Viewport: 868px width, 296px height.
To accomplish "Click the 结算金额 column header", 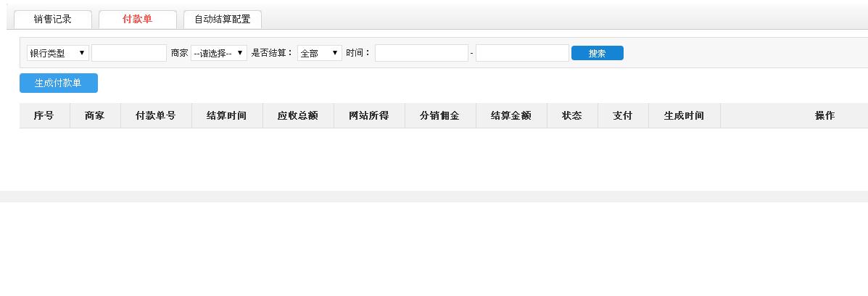I will (511, 115).
